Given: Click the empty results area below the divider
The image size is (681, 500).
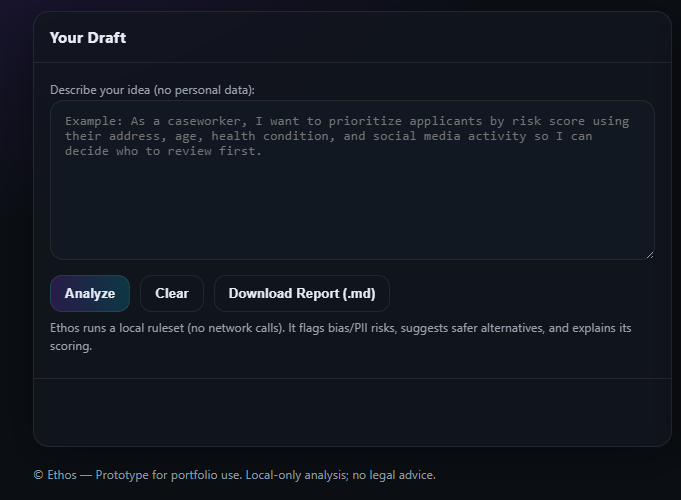Looking at the screenshot, I should [x=351, y=410].
